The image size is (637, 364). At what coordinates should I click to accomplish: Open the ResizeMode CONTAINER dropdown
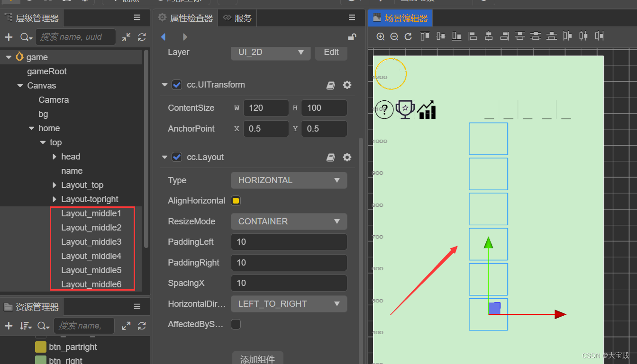[289, 222]
